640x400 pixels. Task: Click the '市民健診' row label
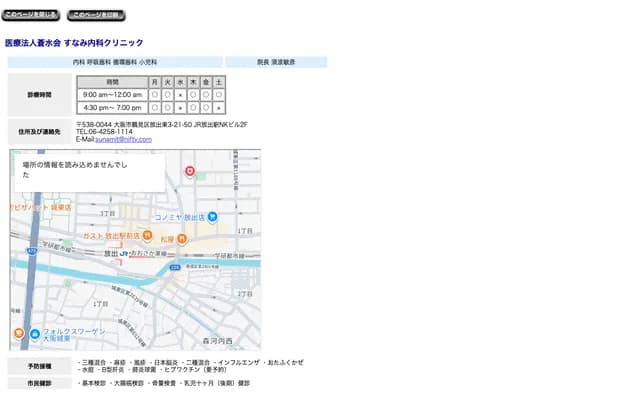coord(40,384)
